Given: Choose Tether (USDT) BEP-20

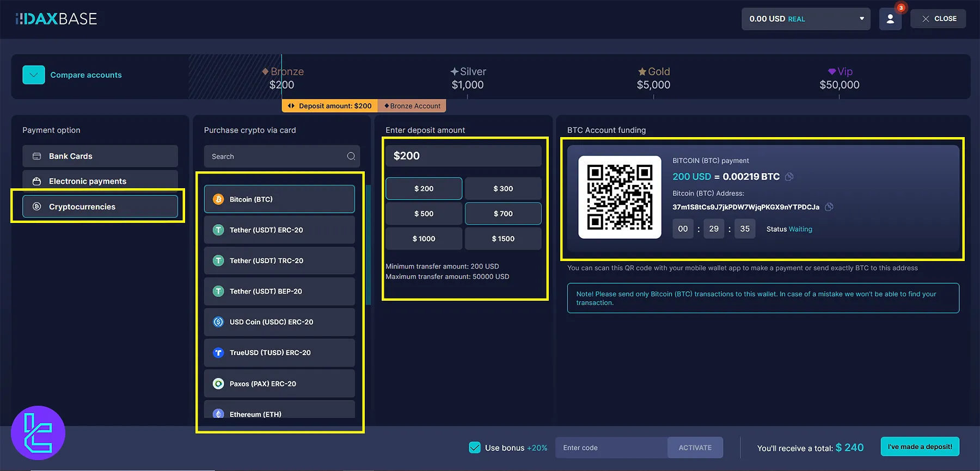Looking at the screenshot, I should 279,292.
